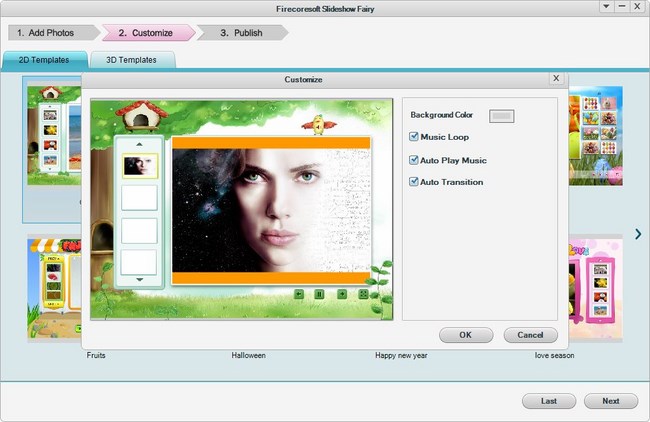Open the Background Color swatch picker
The height and width of the screenshot is (422, 650).
click(x=502, y=116)
